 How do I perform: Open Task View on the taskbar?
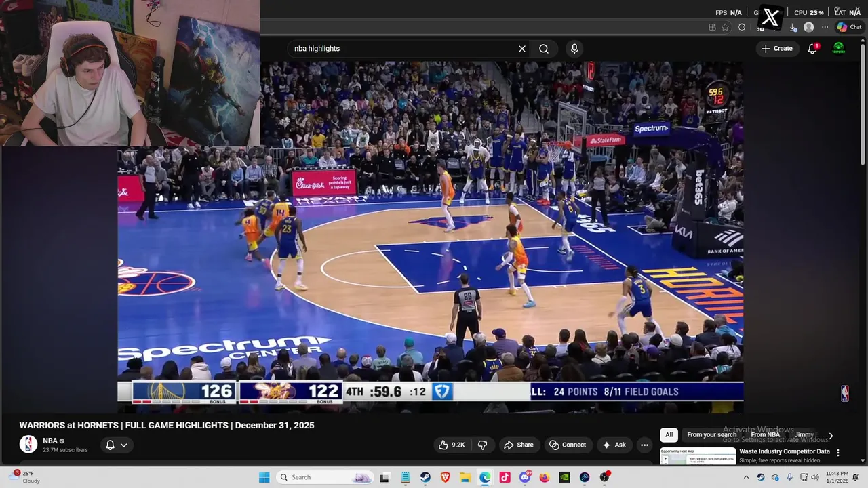(384, 477)
